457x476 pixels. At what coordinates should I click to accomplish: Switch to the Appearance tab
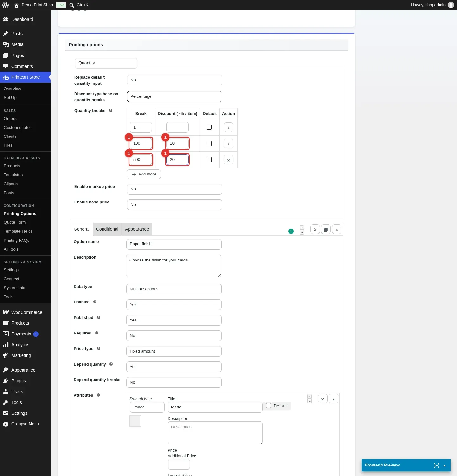coord(137,229)
